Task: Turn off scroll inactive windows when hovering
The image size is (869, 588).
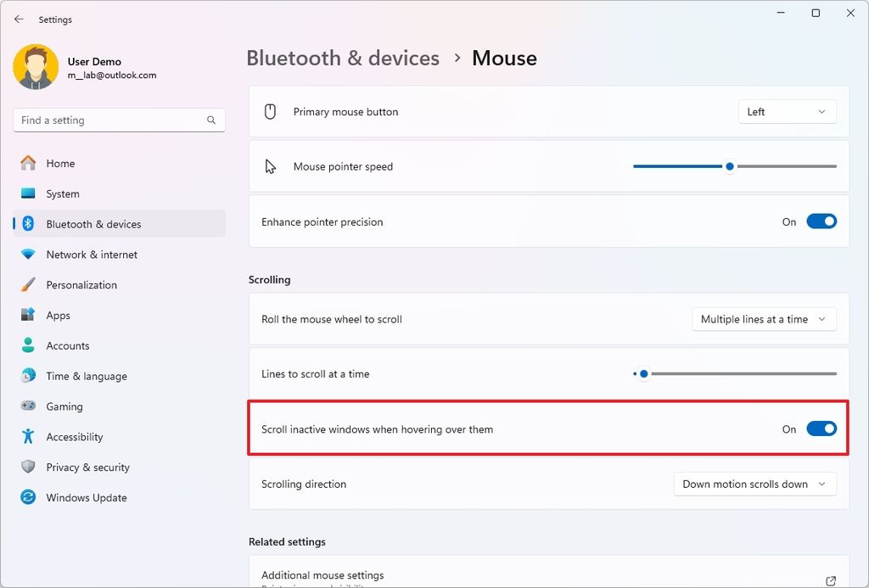Action: [821, 428]
